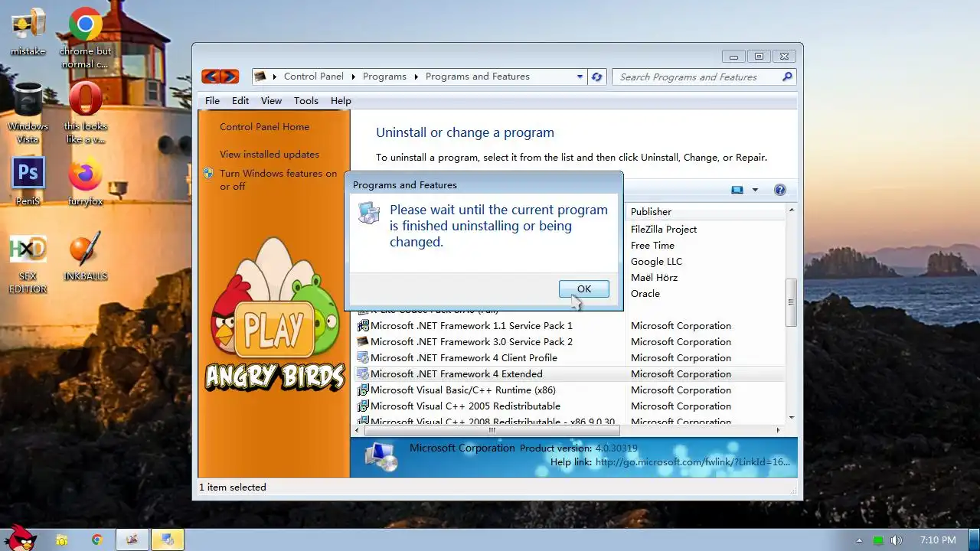Screen dimensions: 980x551
Task: Click icon beside Microsoft Visual C++ 2005 Redistributable
Action: click(x=363, y=406)
